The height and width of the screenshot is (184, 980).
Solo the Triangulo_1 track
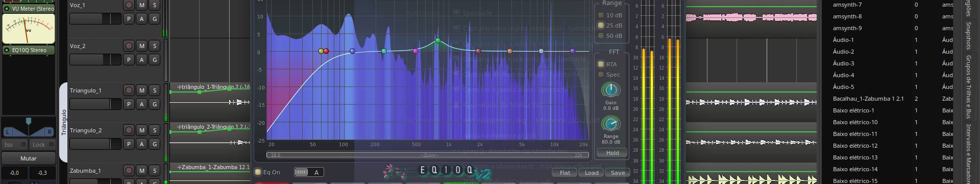pos(154,90)
